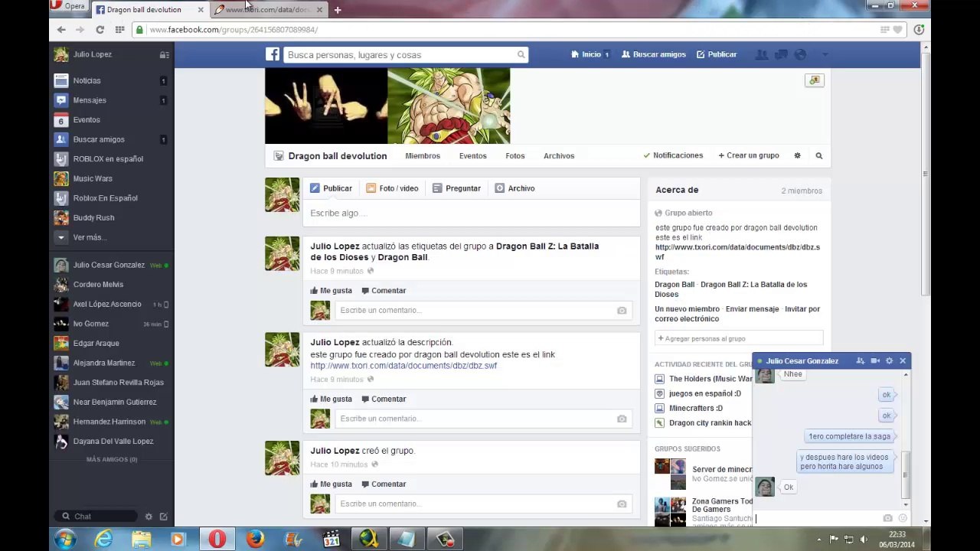Image resolution: width=980 pixels, height=551 pixels.
Task: Open Windows Explorer folder in taskbar
Action: 141,540
